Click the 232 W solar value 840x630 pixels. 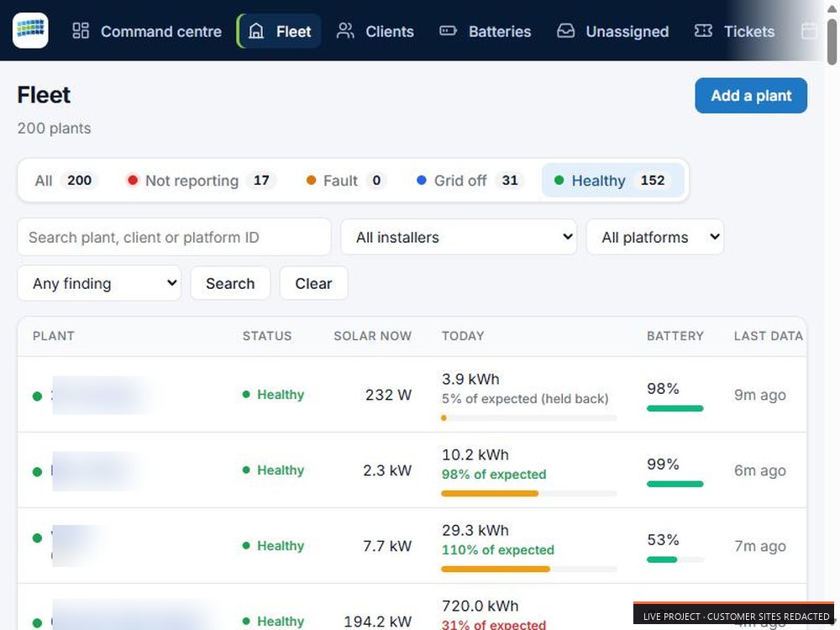coord(388,395)
